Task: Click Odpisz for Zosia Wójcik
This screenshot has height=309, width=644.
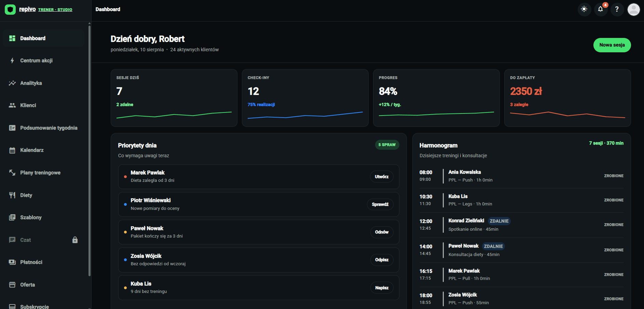Action: [x=382, y=260]
